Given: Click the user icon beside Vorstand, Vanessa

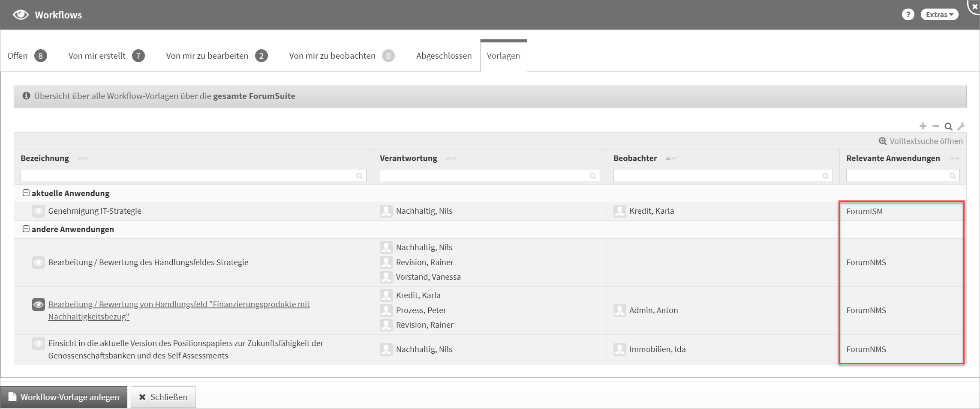Looking at the screenshot, I should 386,277.
